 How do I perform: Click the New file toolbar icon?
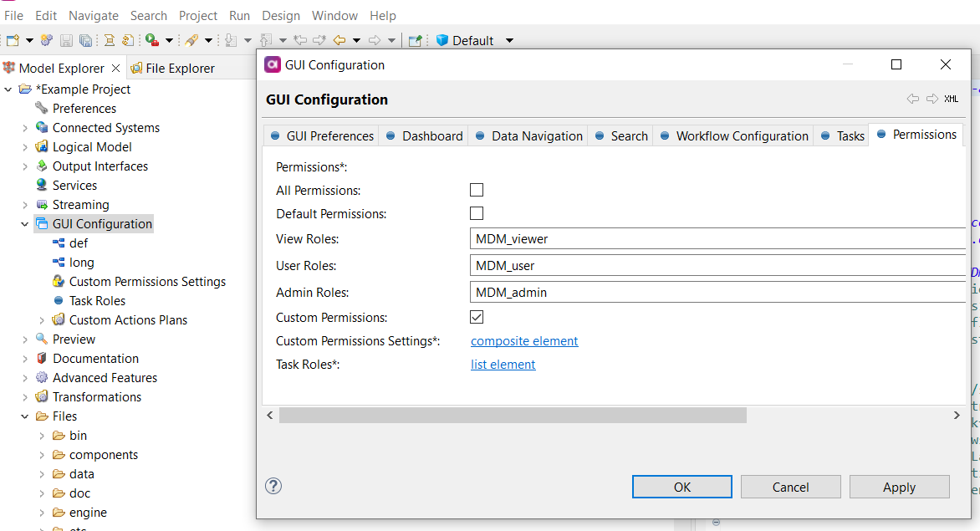point(13,40)
